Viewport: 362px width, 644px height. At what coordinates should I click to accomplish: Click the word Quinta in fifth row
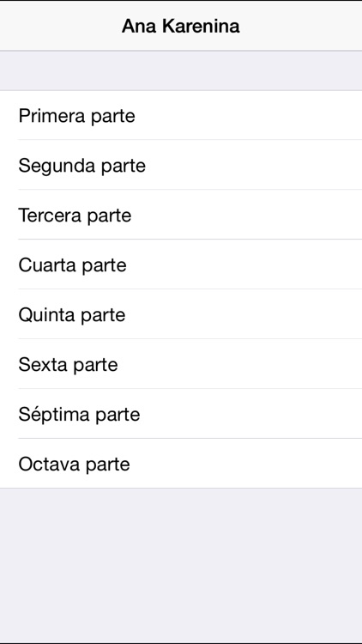pos(47,314)
